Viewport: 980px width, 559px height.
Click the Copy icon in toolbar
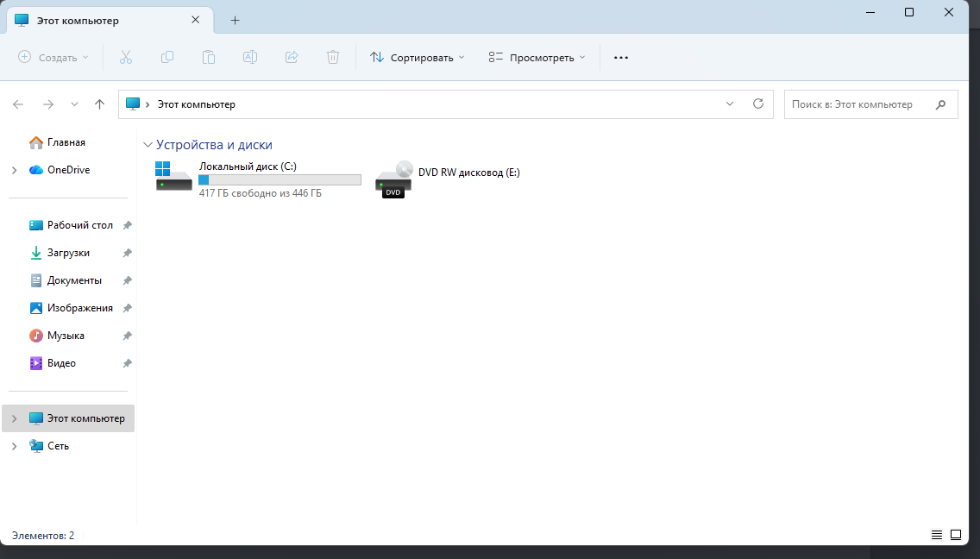[166, 58]
